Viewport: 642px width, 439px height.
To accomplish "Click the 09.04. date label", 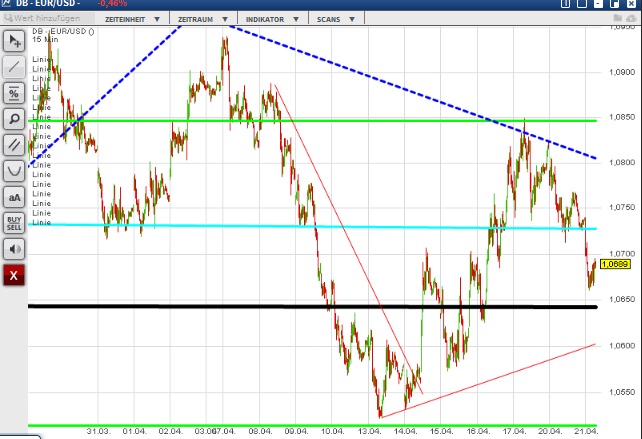I will [296, 431].
